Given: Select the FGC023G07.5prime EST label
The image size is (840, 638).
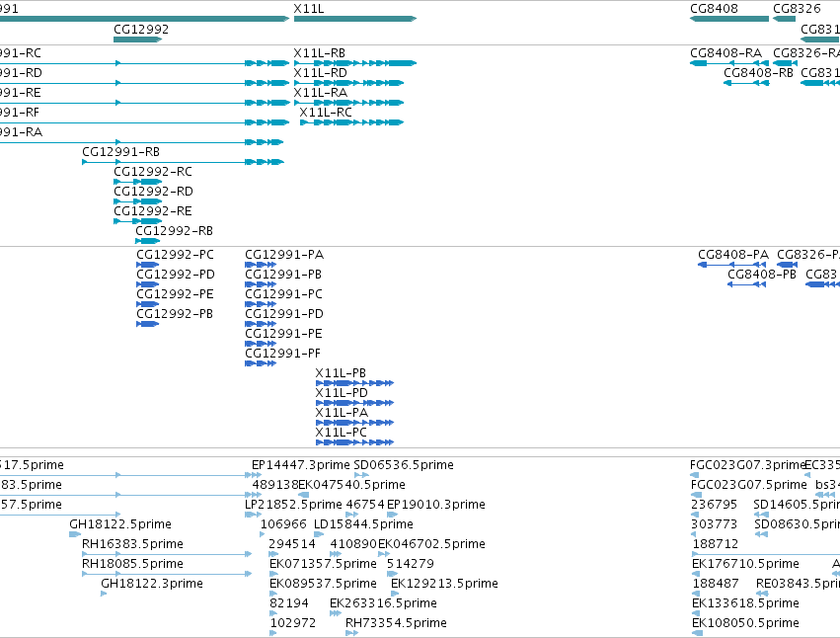Looking at the screenshot, I should point(749,485).
